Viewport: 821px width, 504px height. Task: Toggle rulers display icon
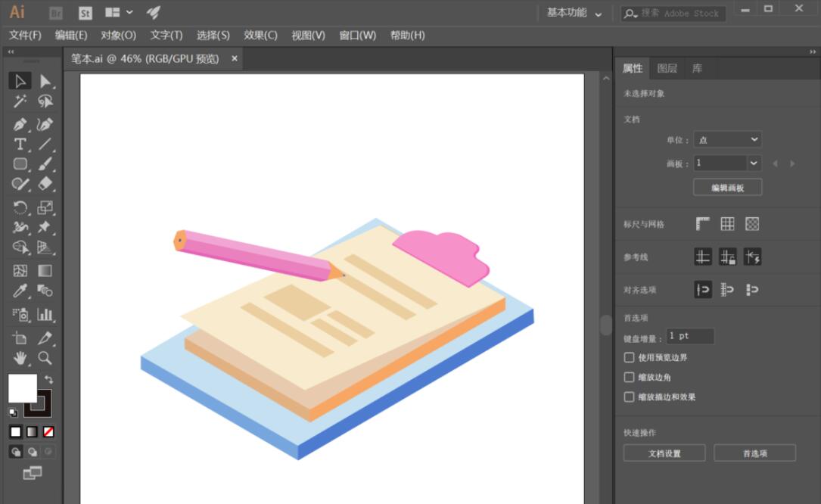pyautogui.click(x=703, y=224)
